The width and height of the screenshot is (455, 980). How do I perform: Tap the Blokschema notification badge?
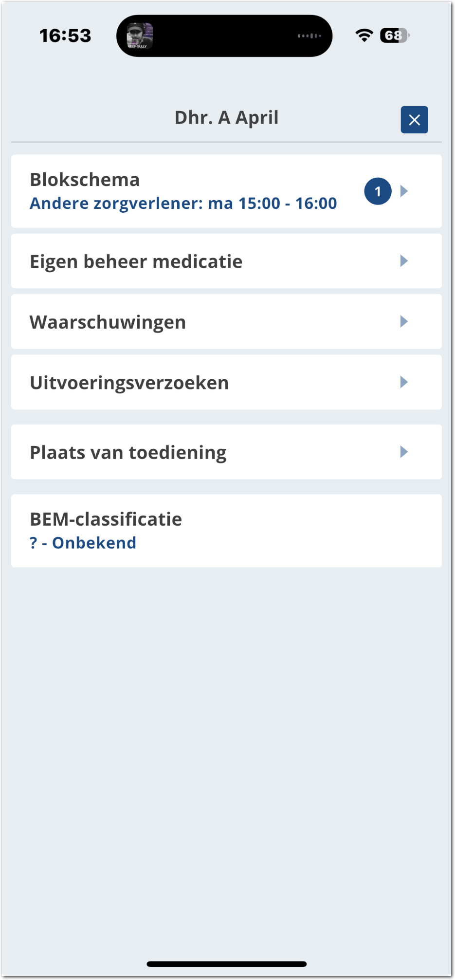click(x=378, y=191)
